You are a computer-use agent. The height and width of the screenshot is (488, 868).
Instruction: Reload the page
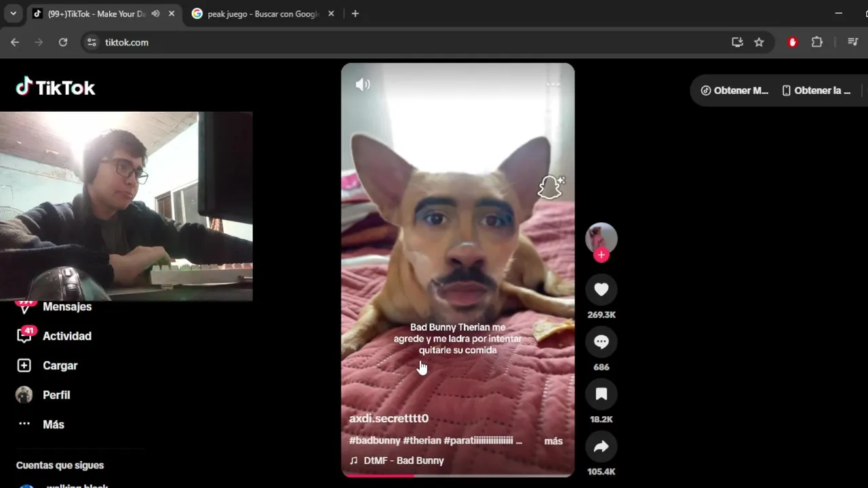(63, 42)
